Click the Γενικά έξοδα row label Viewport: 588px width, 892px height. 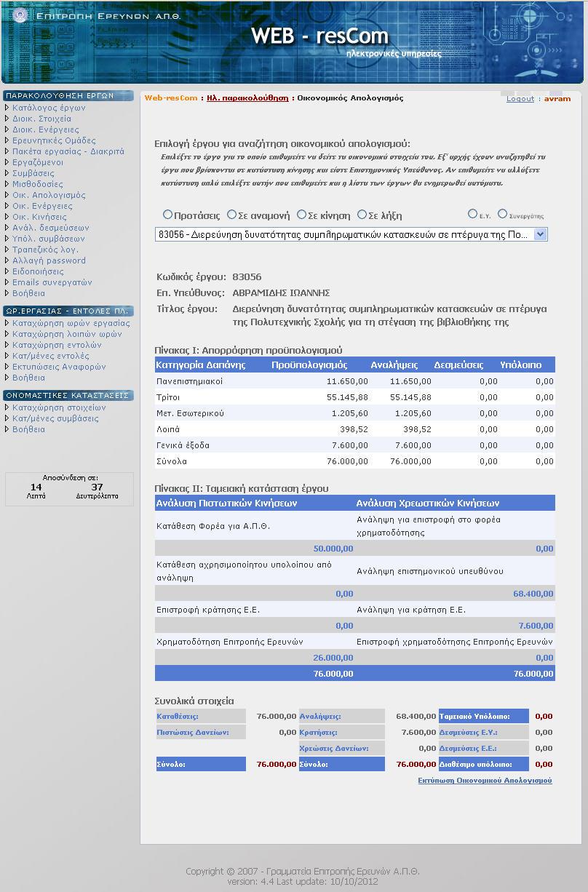(182, 445)
